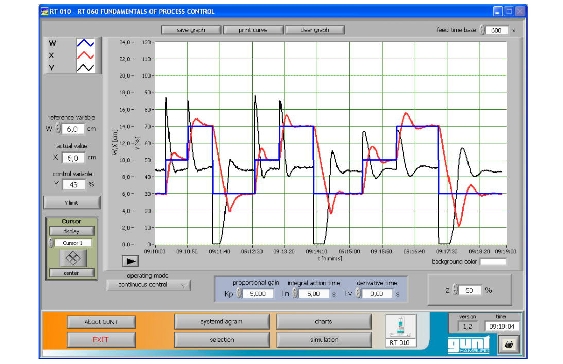
Task: Click the W curve legend icon (blue)
Action: (x=85, y=43)
